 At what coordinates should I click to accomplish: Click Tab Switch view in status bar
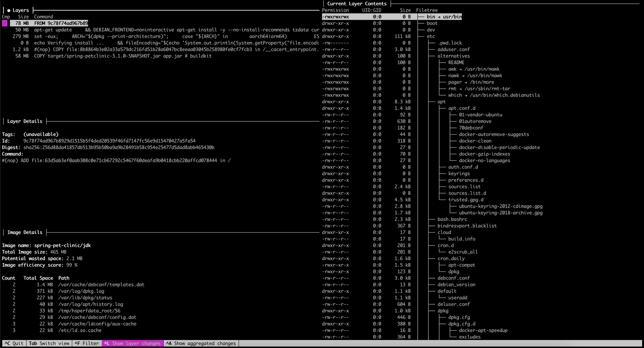49,344
